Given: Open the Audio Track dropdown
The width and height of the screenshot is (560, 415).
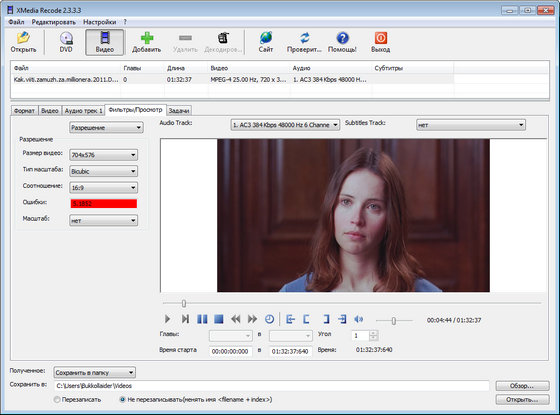Looking at the screenshot, I should coord(285,125).
